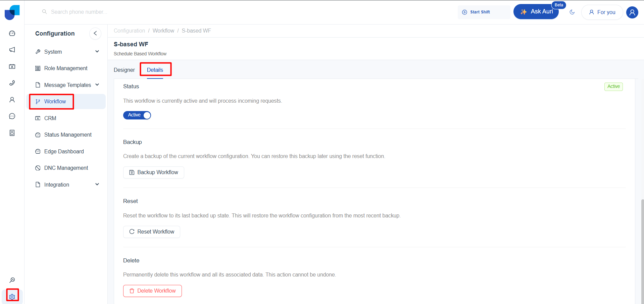The image size is (644, 304).
Task: Click the Backup Workflow button
Action: pos(154,172)
